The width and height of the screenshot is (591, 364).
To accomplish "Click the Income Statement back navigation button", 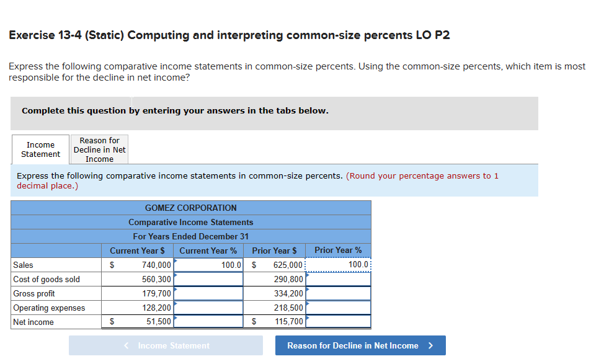I will click(x=165, y=345).
